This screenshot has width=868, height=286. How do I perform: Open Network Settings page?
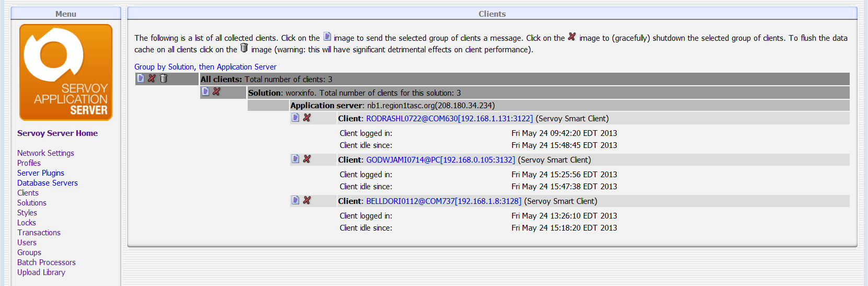click(45, 153)
